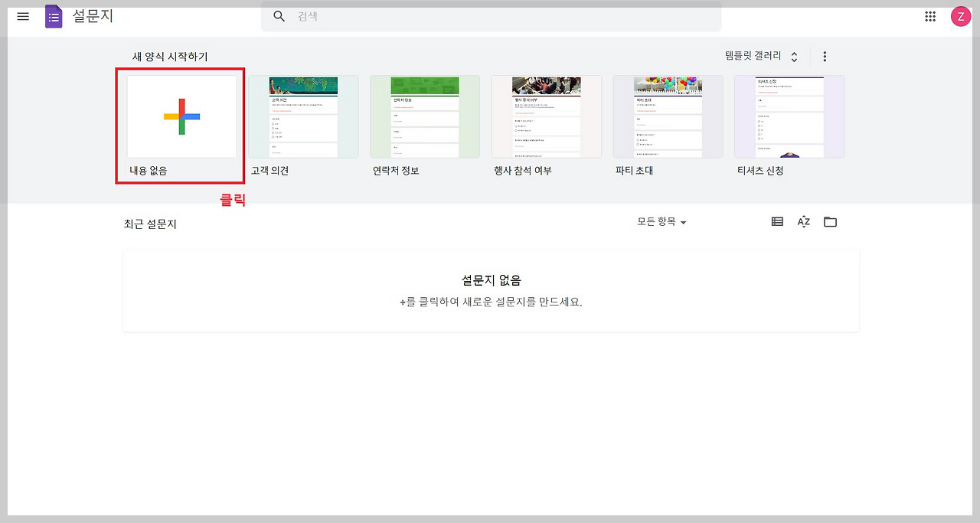Open the main hamburger menu
980x523 pixels.
(23, 16)
